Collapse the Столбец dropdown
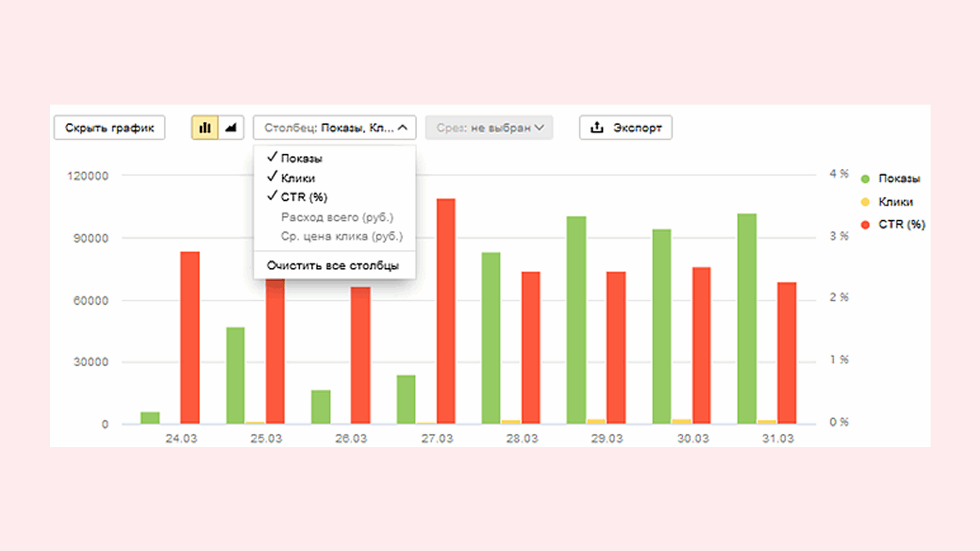Image resolution: width=980 pixels, height=551 pixels. pyautogui.click(x=335, y=127)
